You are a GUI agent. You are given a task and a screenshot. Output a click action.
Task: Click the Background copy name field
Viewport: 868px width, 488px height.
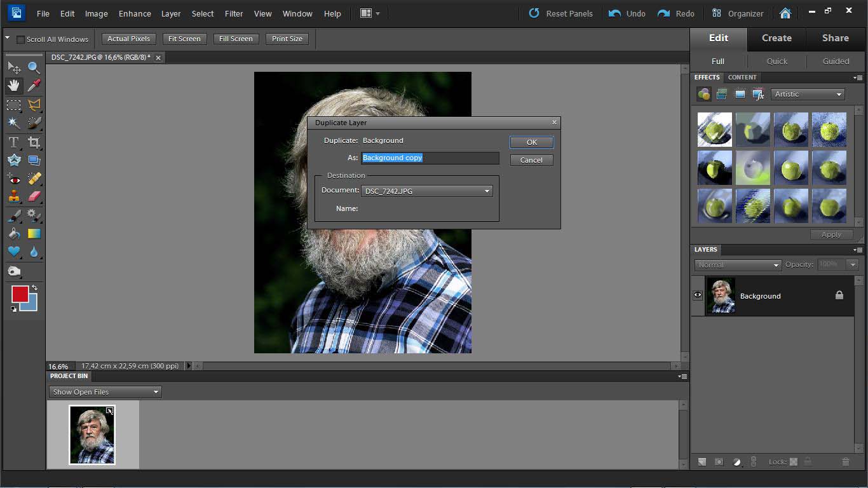[430, 158]
